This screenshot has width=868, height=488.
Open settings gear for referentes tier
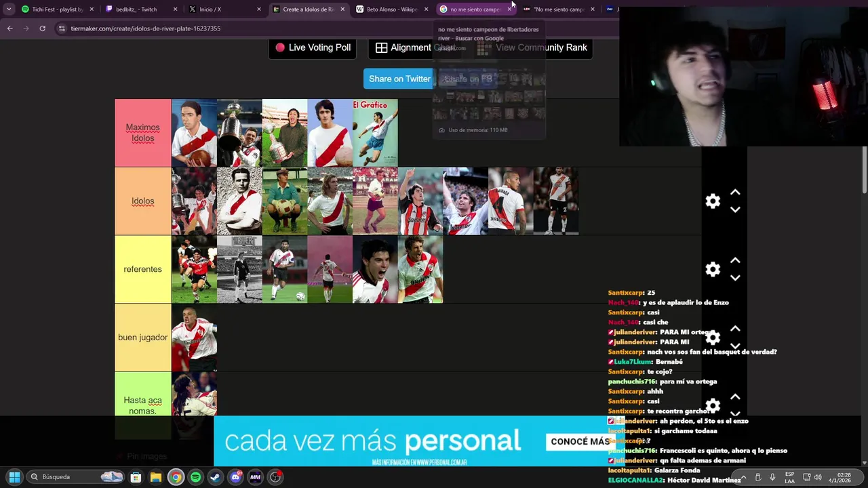(713, 269)
